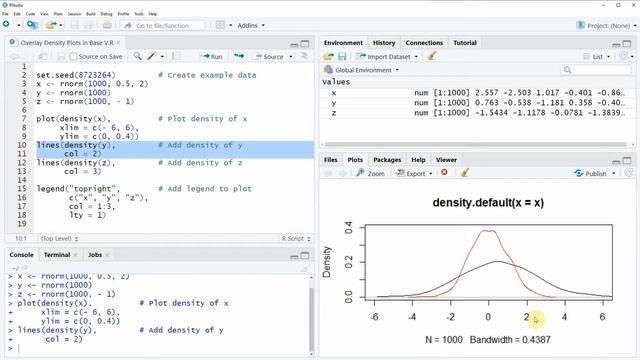Click the Create a project icon

tap(32, 25)
